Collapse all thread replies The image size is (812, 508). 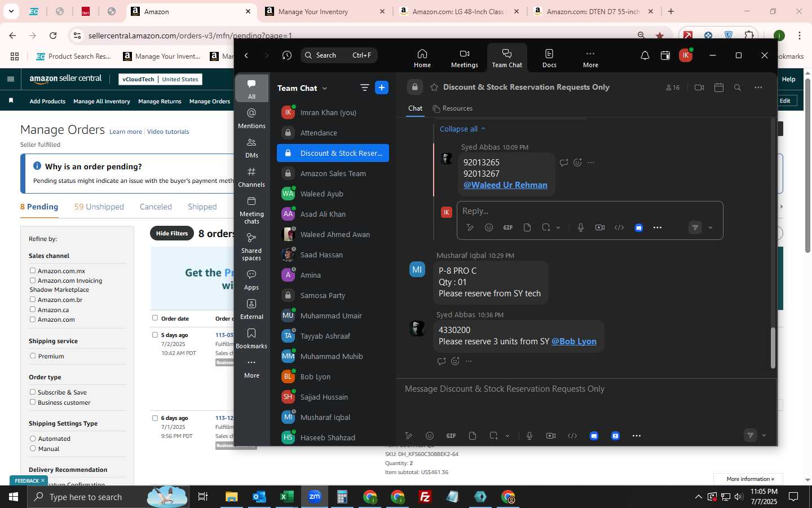(x=462, y=129)
